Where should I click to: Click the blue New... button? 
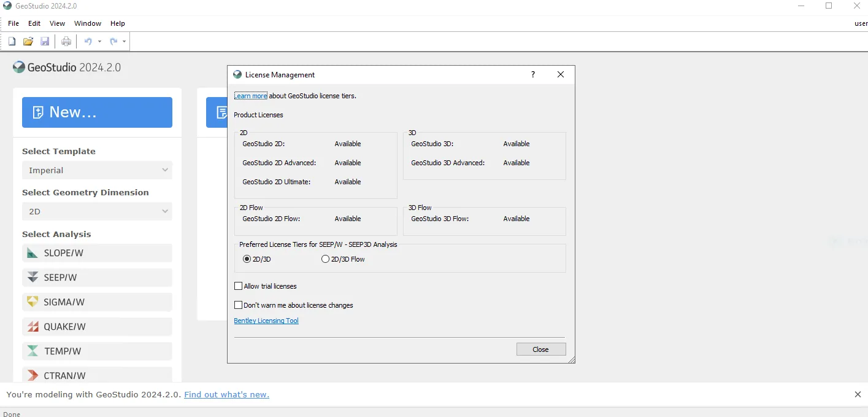coord(97,112)
